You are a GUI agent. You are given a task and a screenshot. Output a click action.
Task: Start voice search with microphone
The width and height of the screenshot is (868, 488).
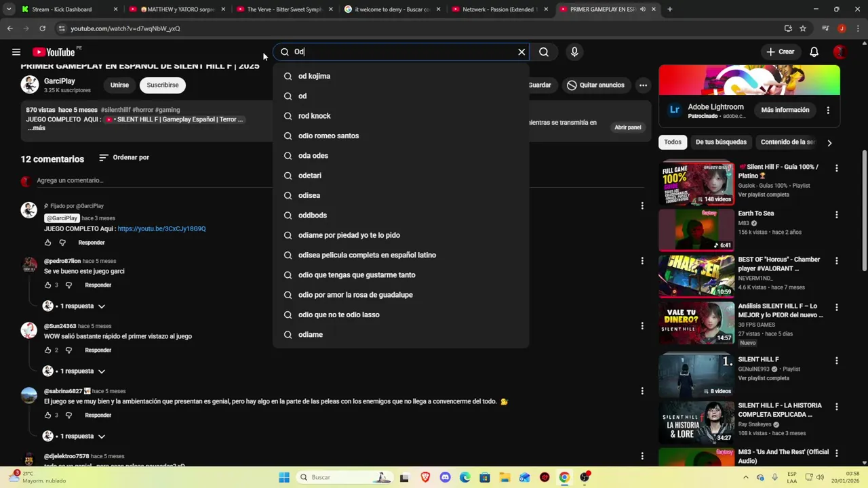point(574,52)
